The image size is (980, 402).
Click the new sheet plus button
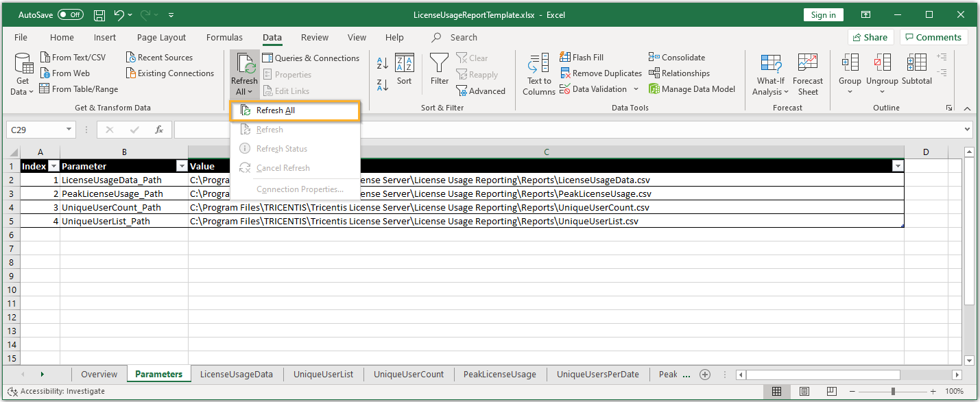pyautogui.click(x=704, y=374)
